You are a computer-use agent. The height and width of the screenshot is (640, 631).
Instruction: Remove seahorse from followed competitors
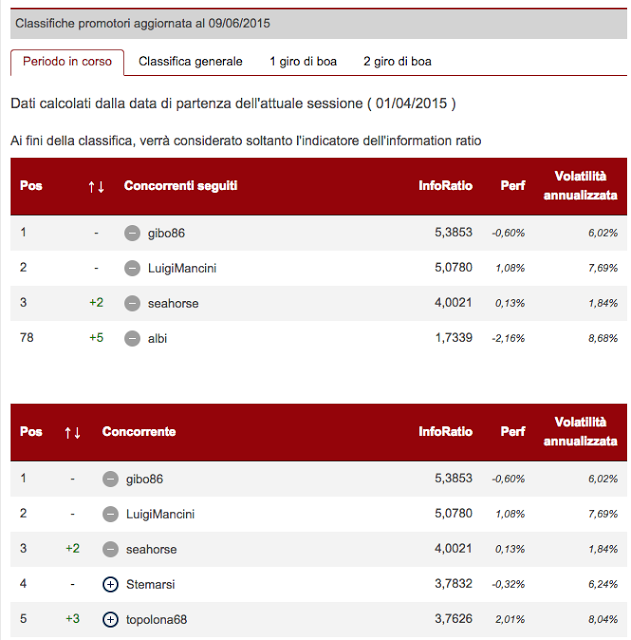(x=132, y=303)
